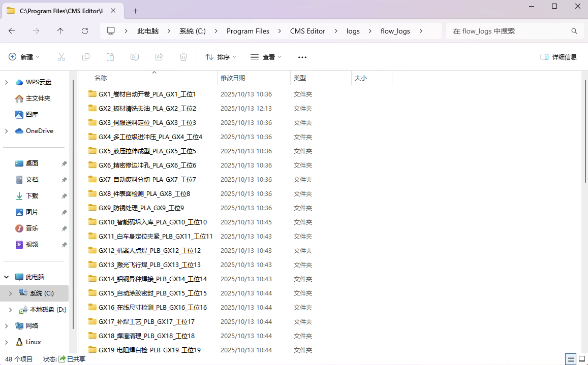Click the Back navigation arrow
Screen dimensions: 588x365
(x=12, y=31)
